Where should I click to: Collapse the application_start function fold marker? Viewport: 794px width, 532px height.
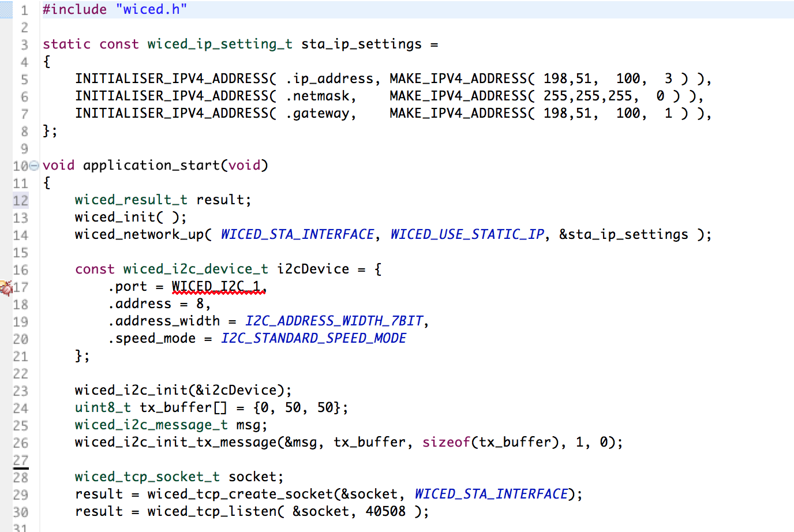[34, 166]
